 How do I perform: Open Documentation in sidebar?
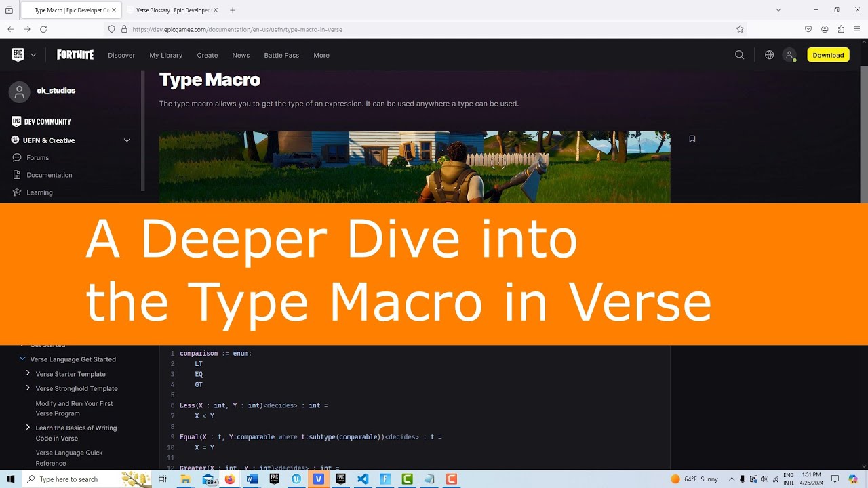click(43, 175)
